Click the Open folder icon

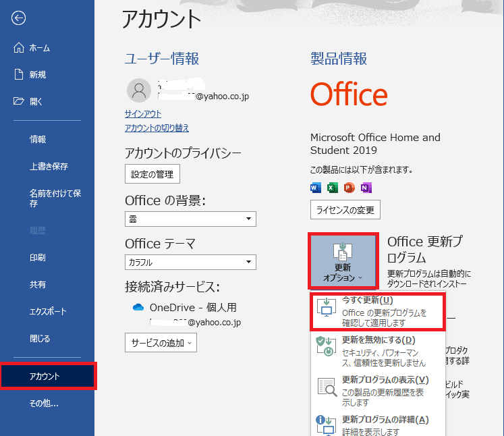coord(19,101)
